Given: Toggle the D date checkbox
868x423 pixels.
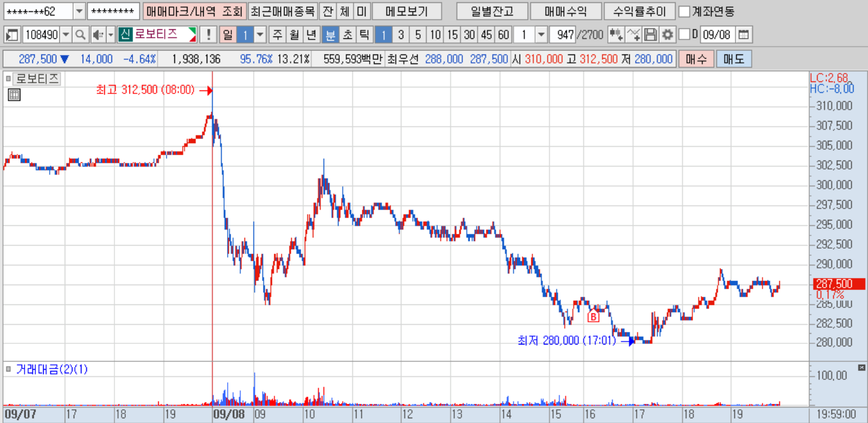Looking at the screenshot, I should 685,35.
